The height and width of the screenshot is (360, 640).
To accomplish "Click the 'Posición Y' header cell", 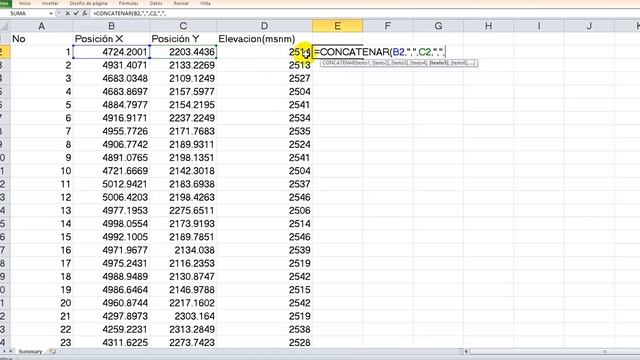I will point(183,39).
